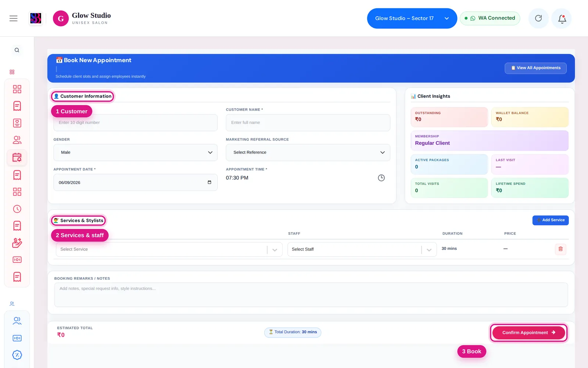Click the Lifetime Spend ₹0 card
This screenshot has height=368, width=588.
tap(530, 188)
